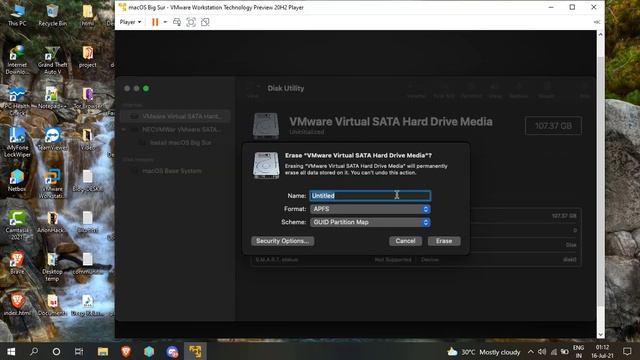Click Send Ctrl+Alt+Del icon in VMware toolbar
The width and height of the screenshot is (640, 360).
coord(177,22)
